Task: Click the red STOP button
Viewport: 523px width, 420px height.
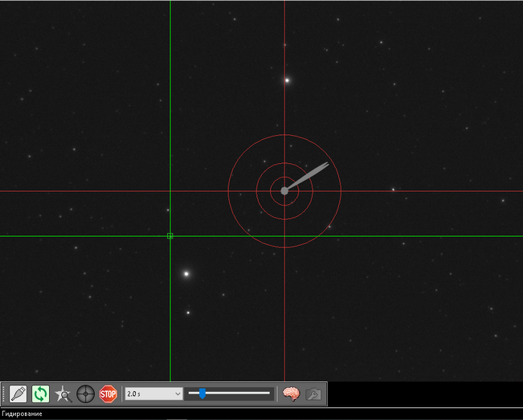Action: point(108,394)
